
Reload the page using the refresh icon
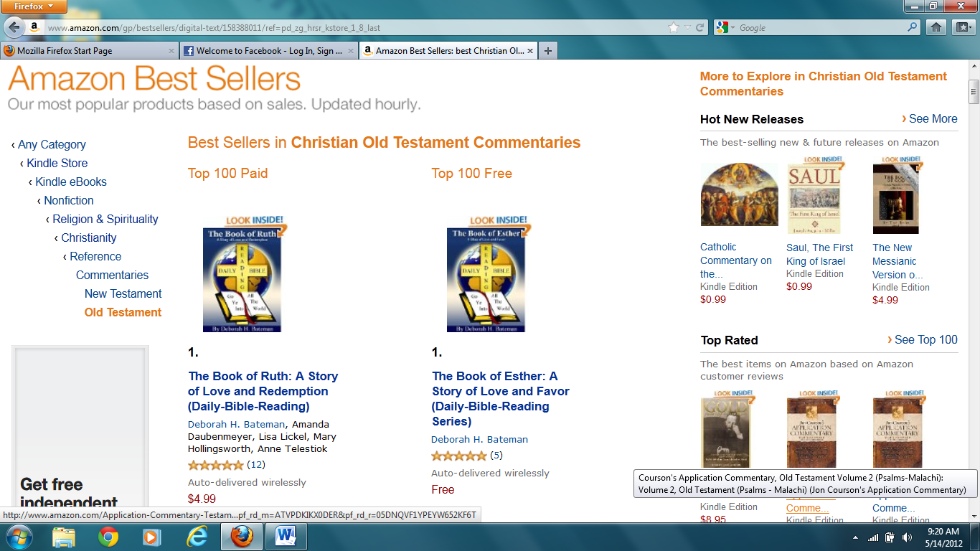(700, 27)
